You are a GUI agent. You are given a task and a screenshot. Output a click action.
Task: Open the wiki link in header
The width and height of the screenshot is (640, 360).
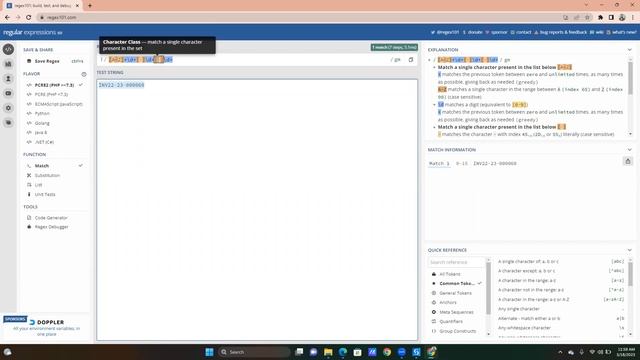[x=597, y=32]
